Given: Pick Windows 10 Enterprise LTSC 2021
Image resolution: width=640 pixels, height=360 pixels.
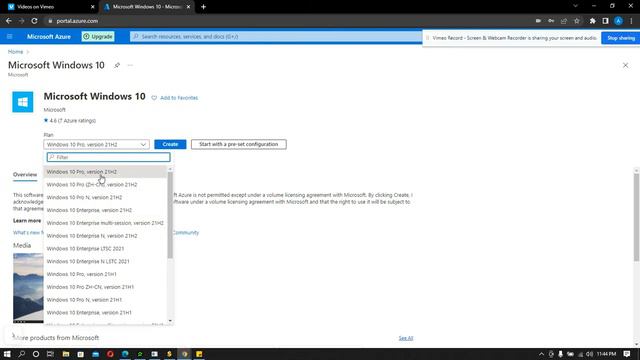Looking at the screenshot, I should pyautogui.click(x=105, y=249).
